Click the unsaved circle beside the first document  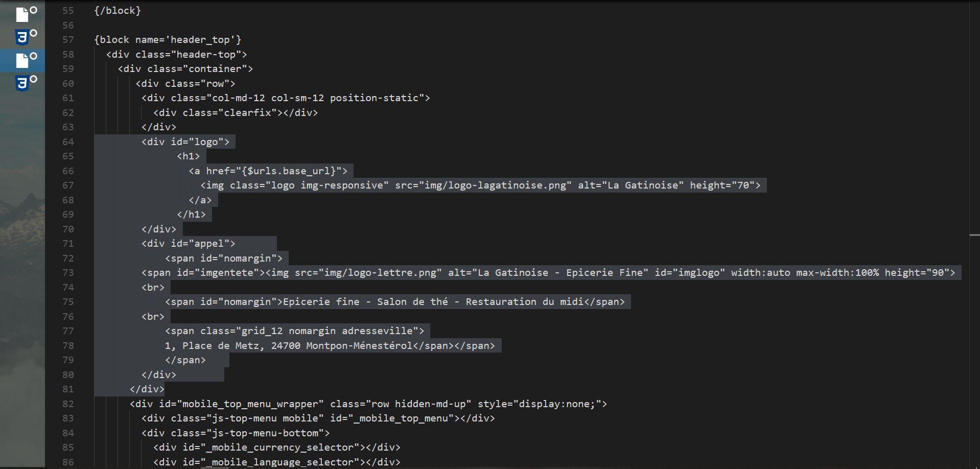point(33,10)
